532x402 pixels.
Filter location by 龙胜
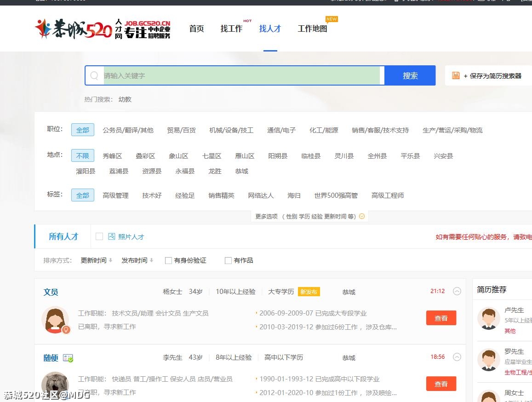point(215,172)
